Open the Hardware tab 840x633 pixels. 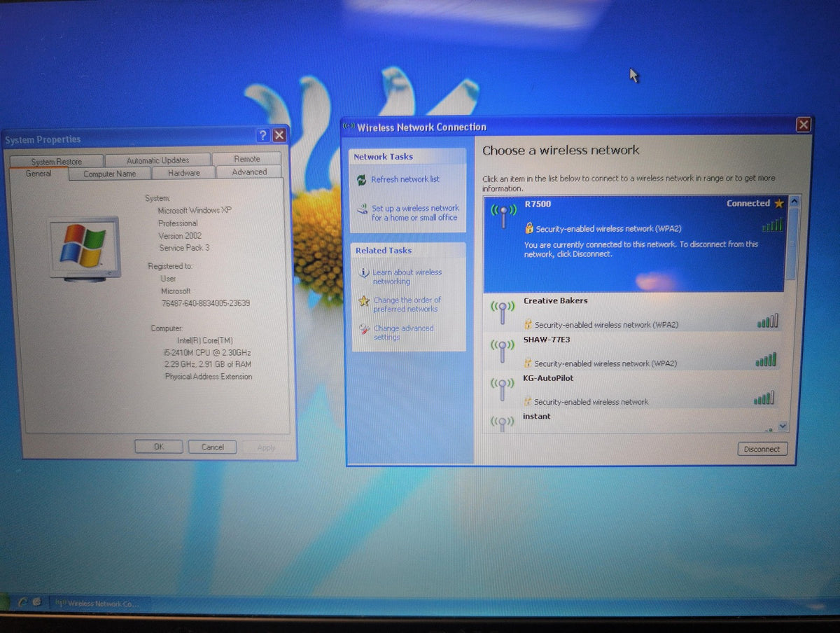pyautogui.click(x=183, y=173)
